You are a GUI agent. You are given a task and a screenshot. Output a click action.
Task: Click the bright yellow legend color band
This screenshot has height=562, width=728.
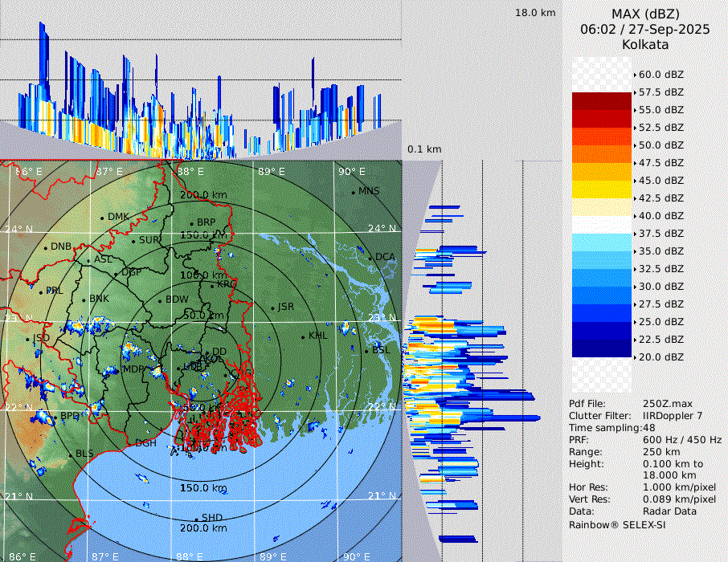coord(601,189)
